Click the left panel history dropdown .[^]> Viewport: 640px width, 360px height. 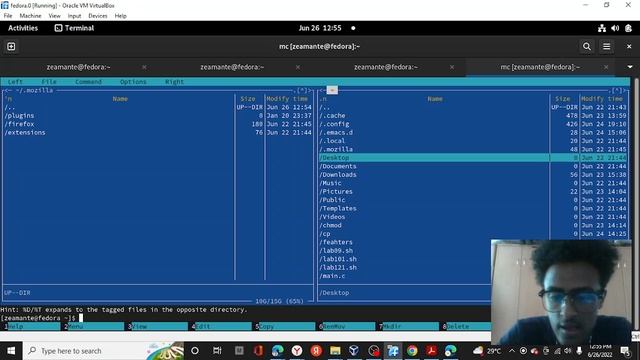coord(303,91)
